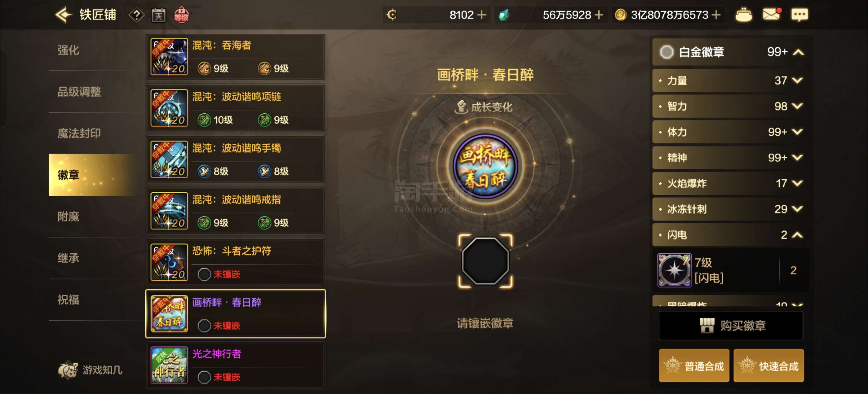The width and height of the screenshot is (868, 394).
Task: Collapse the 闪电 emblem list
Action: pos(797,235)
